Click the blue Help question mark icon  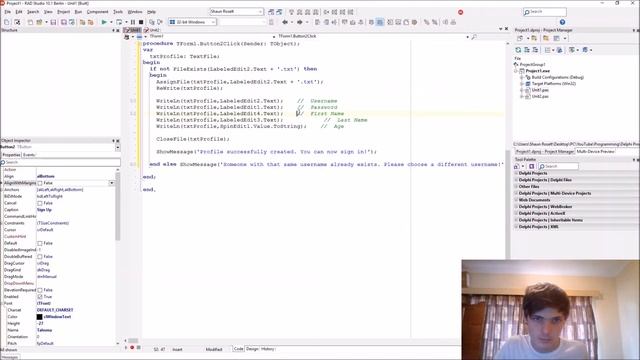[562, 22]
